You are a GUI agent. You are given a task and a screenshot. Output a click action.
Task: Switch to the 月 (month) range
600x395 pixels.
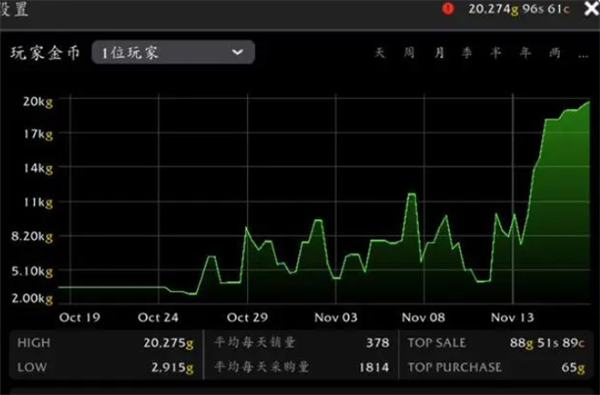click(x=439, y=52)
